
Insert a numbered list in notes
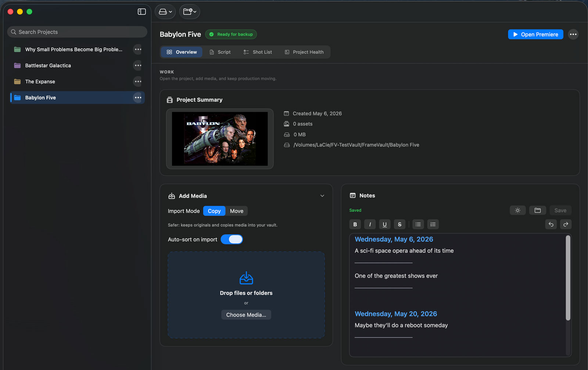[433, 224]
